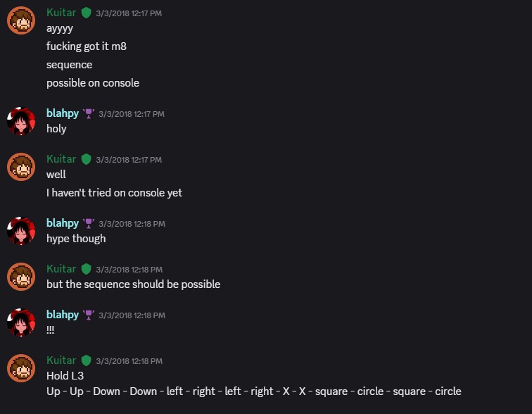Click the trophy badge above 'hype though'
Viewport: 532px width, 414px height.
tap(89, 223)
